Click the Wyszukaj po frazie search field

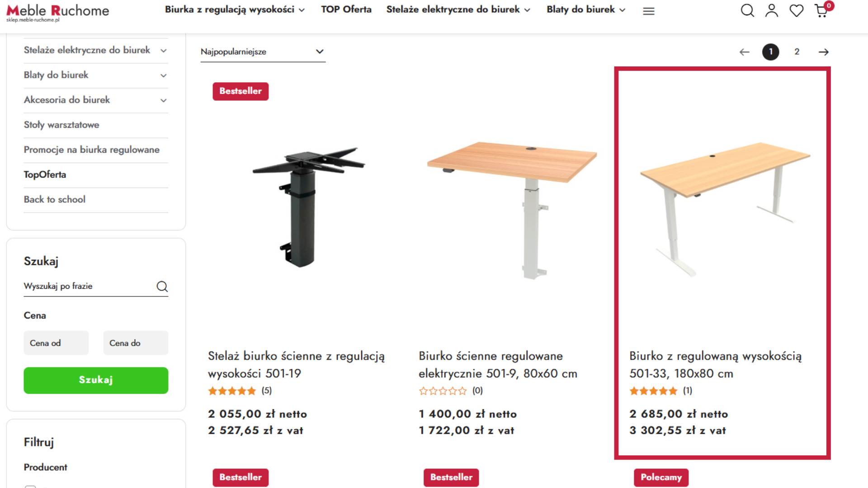[88, 286]
